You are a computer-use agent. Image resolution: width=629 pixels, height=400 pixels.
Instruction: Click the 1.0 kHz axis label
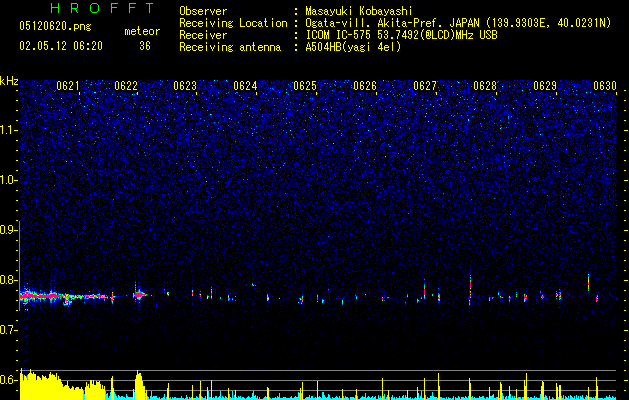(x=10, y=180)
